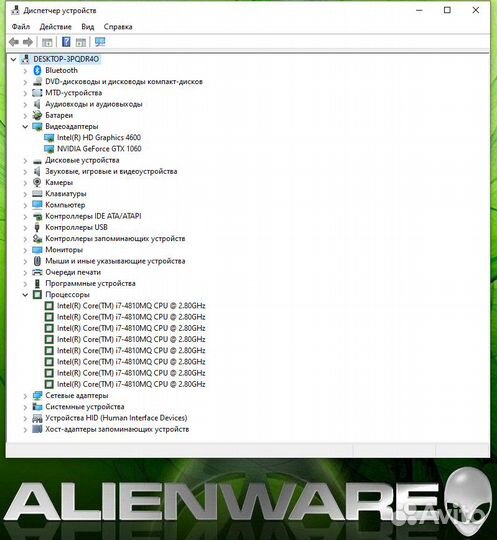Screen dimensions: 497x540
Task: Expand the MTD-устройства category
Action: (25, 93)
